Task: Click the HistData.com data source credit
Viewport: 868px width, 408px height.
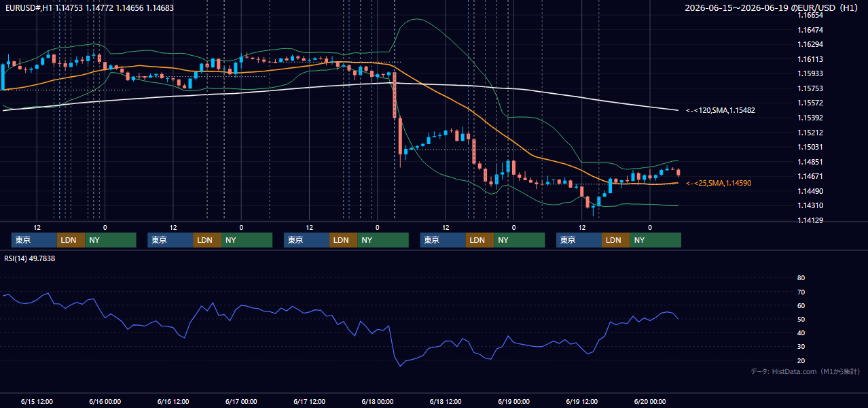Action: (x=806, y=372)
